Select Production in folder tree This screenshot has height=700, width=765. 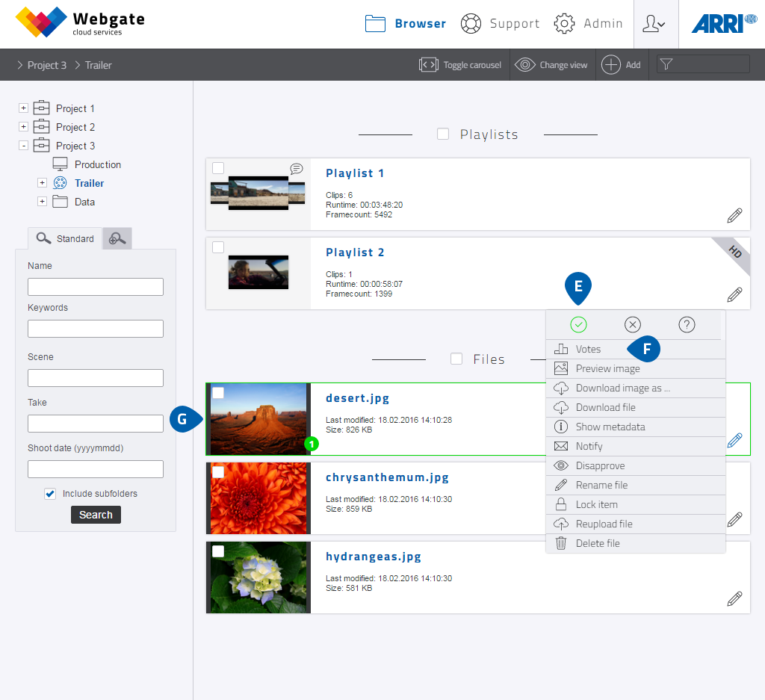[98, 165]
